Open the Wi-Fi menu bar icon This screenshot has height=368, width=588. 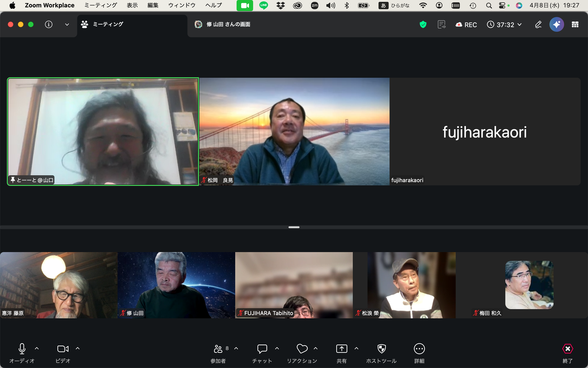423,6
